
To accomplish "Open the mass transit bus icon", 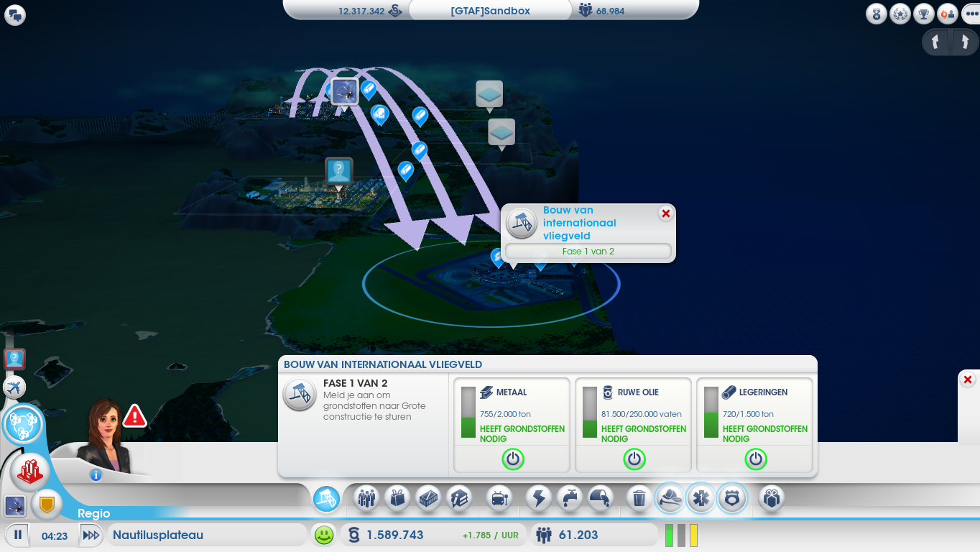I will click(499, 498).
